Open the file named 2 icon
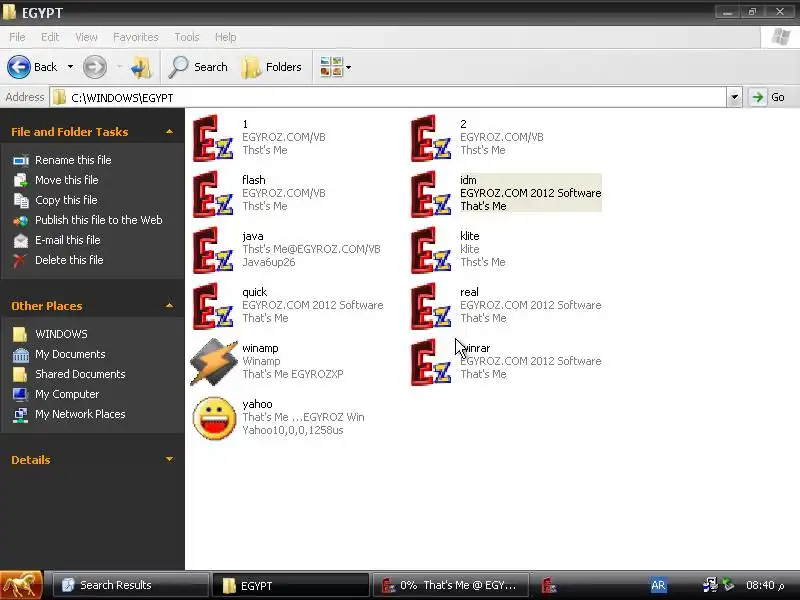The height and width of the screenshot is (600, 800). (x=431, y=138)
